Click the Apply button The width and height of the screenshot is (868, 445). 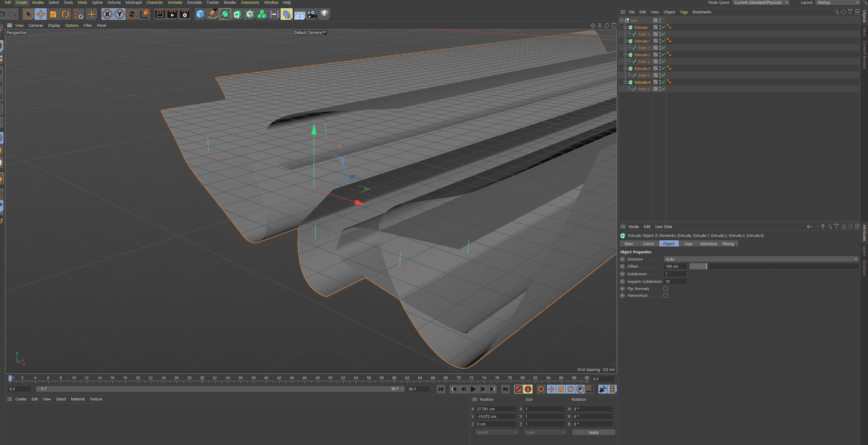tap(594, 432)
